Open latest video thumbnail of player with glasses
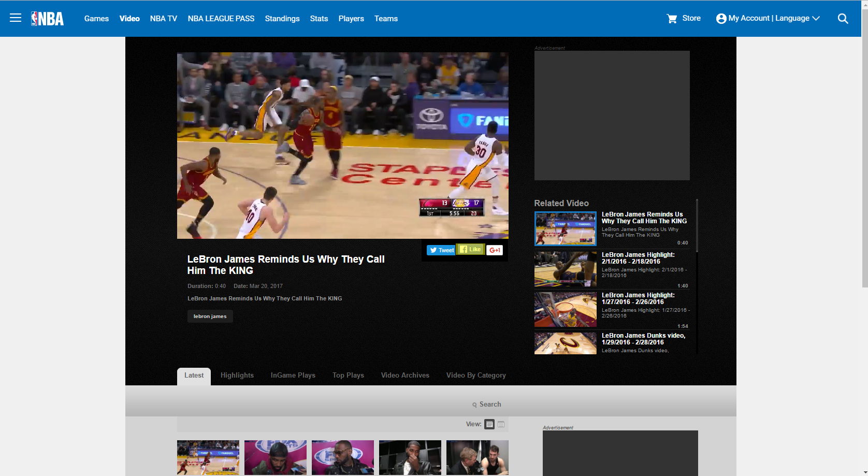This screenshot has height=476, width=868. (343, 458)
